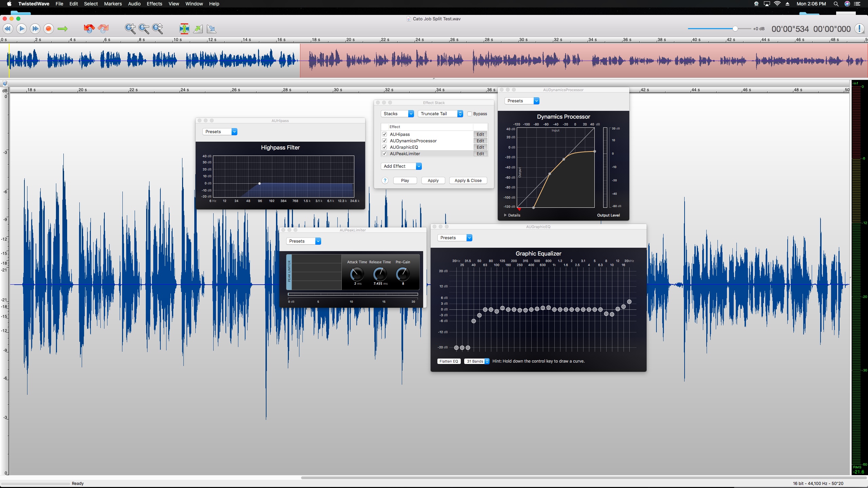
Task: Click the volume slider handle
Action: pos(735,29)
